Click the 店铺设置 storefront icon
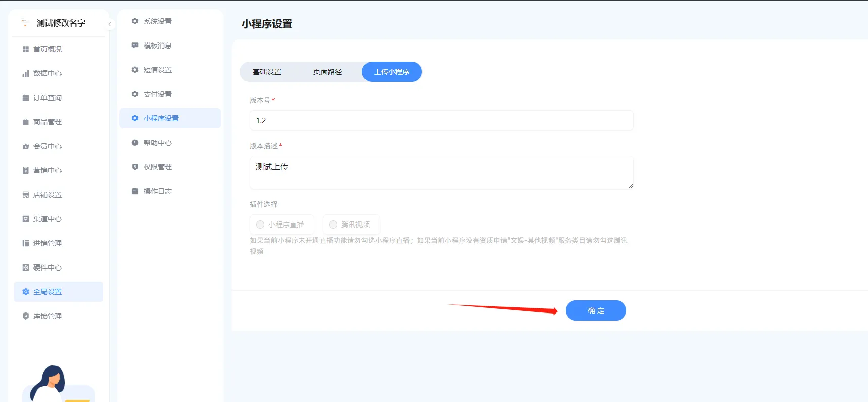This screenshot has width=868, height=402. point(26,195)
